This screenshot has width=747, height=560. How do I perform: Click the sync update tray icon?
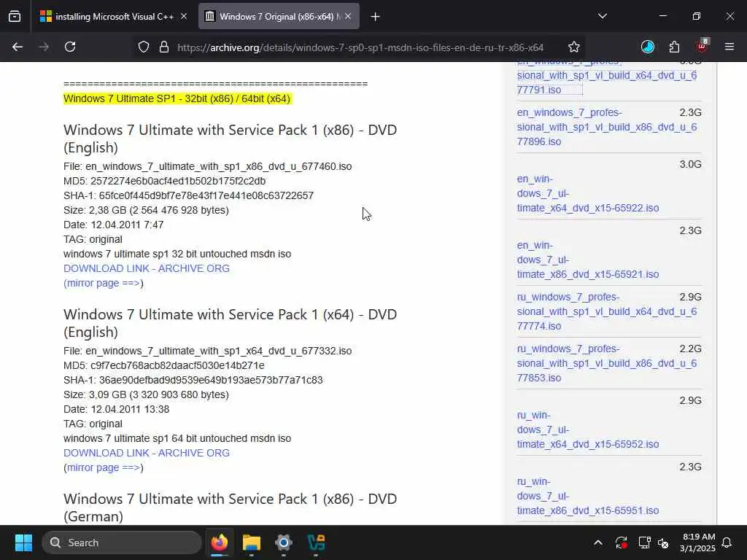point(621,542)
